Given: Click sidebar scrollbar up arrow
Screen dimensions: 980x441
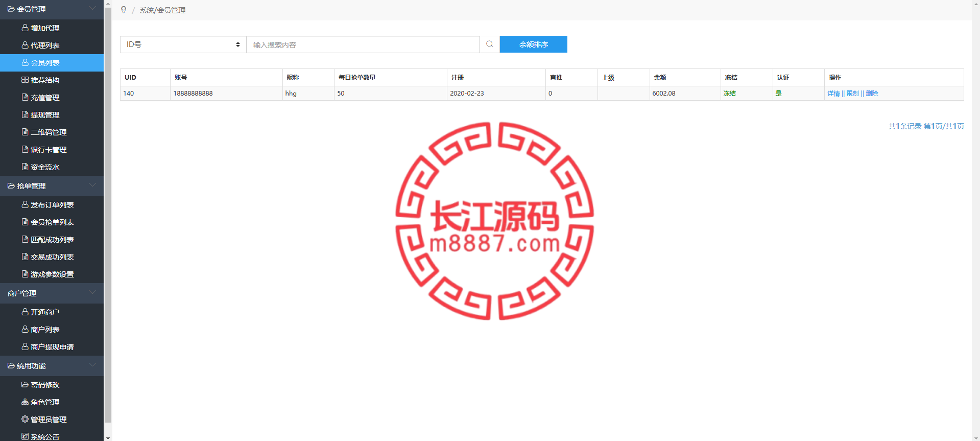Looking at the screenshot, I should coord(108,3).
